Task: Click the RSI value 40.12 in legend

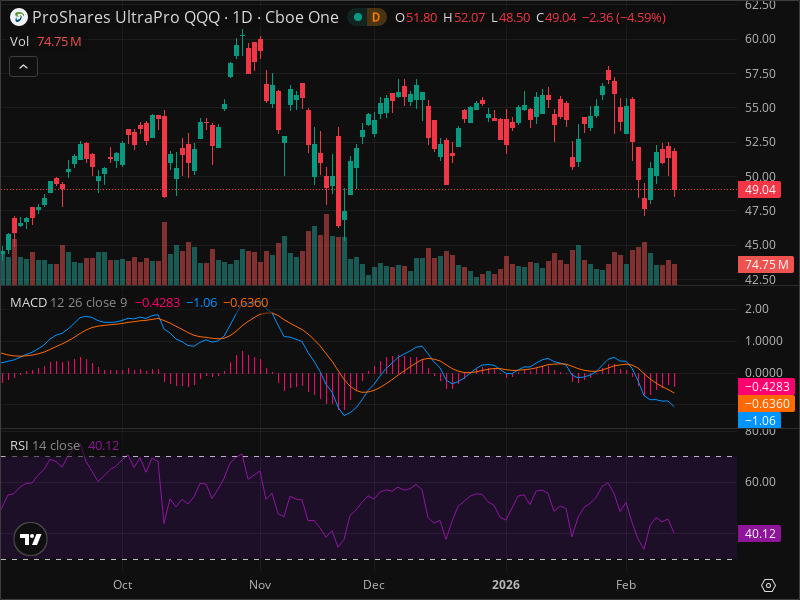Action: [104, 445]
